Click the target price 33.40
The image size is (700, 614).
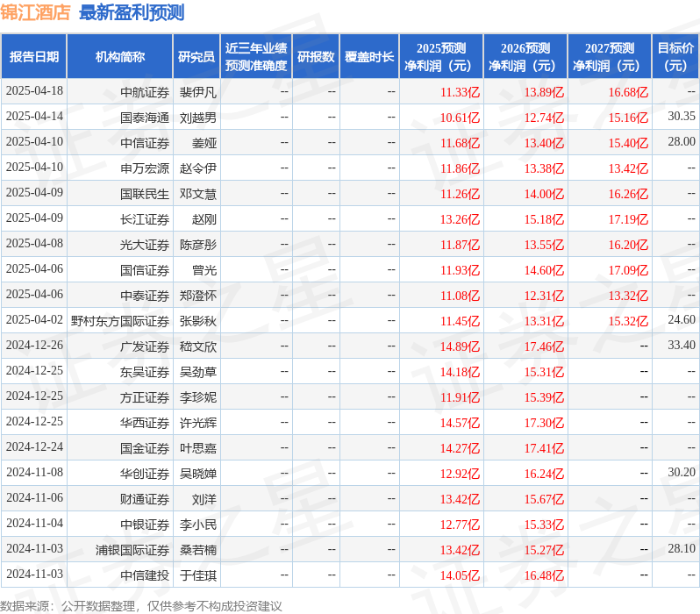tap(682, 346)
